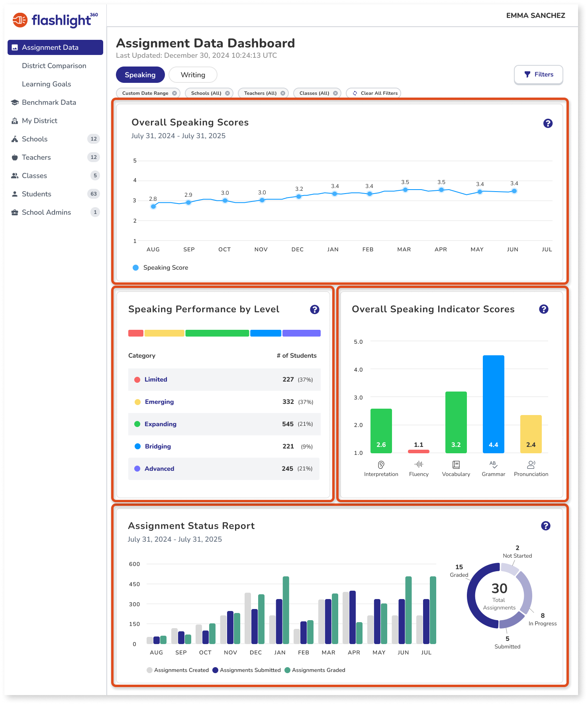Open help for Overall Speaking Scores
Image resolution: width=588 pixels, height=705 pixels.
pyautogui.click(x=548, y=123)
